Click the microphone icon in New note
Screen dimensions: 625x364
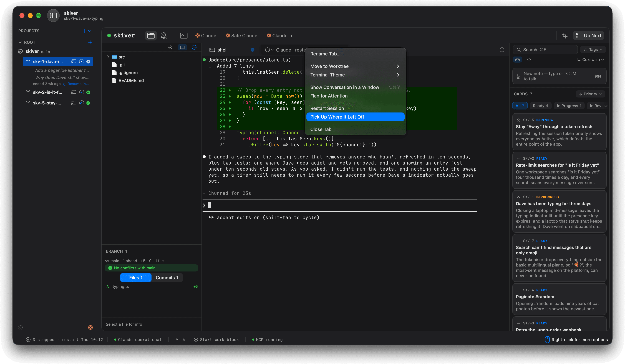518,76
